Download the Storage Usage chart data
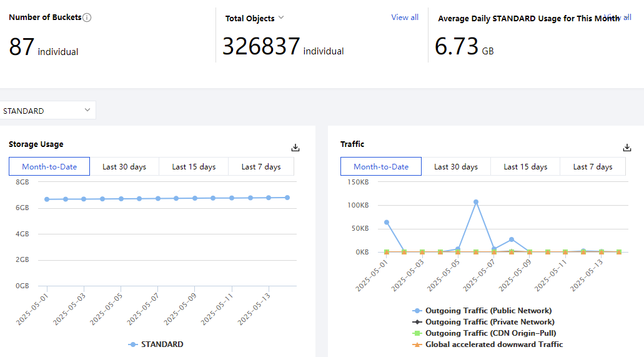Viewport: 644px width, 357px height. tap(295, 148)
